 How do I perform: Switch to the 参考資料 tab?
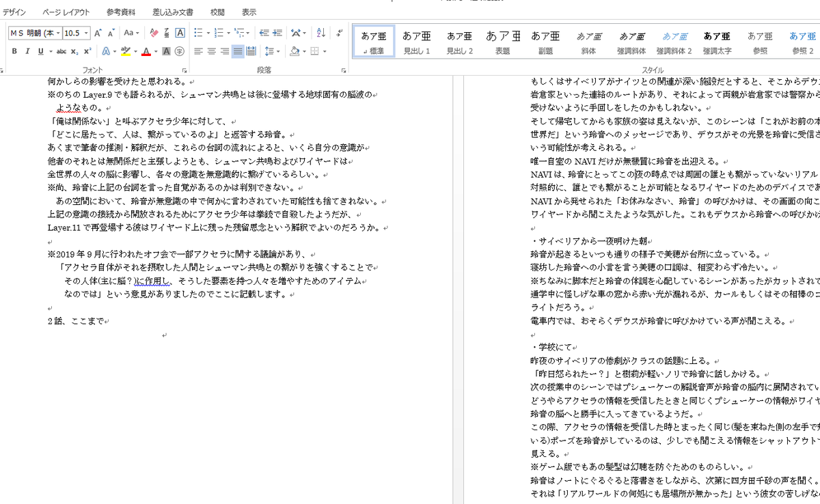click(121, 12)
